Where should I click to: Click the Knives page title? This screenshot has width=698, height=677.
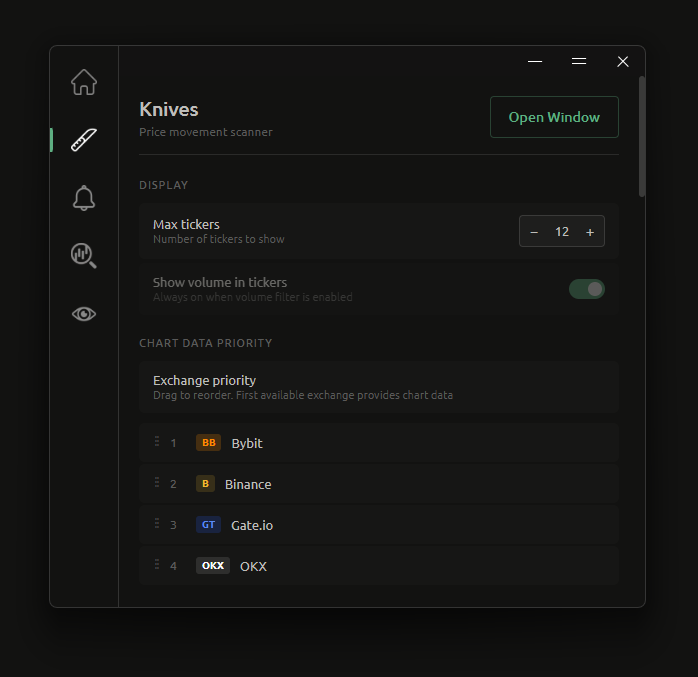point(169,109)
